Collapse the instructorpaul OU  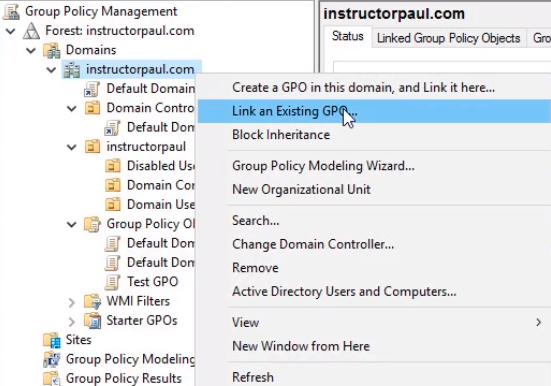[x=72, y=147]
